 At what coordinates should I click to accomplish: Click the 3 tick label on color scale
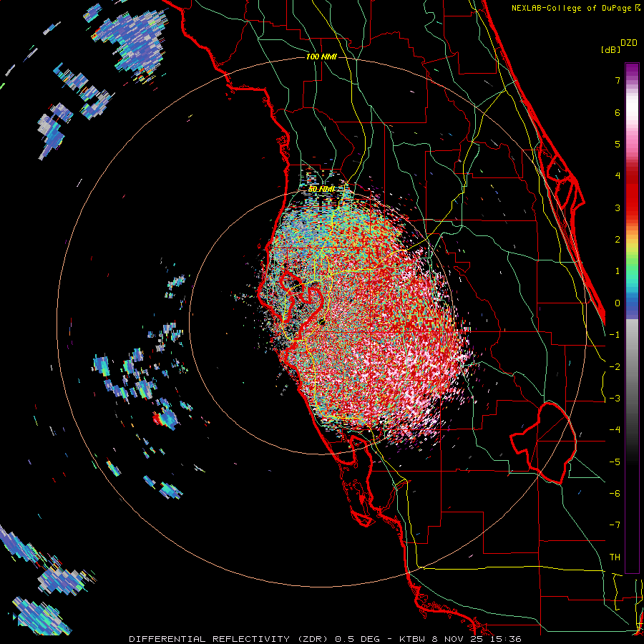(617, 208)
